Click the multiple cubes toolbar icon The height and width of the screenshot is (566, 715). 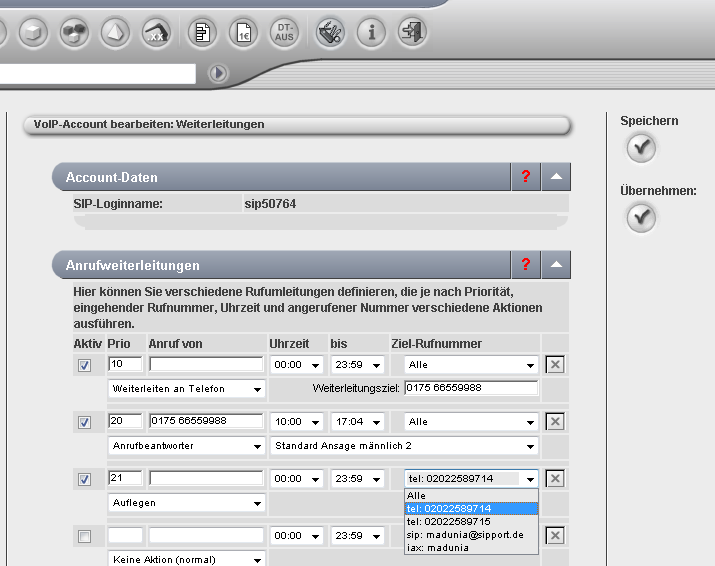[x=74, y=33]
